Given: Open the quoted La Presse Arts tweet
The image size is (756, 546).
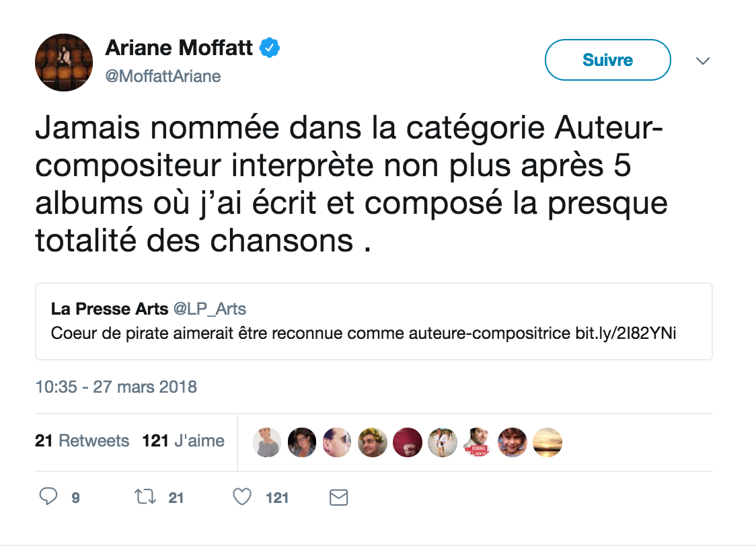Looking at the screenshot, I should (x=374, y=321).
